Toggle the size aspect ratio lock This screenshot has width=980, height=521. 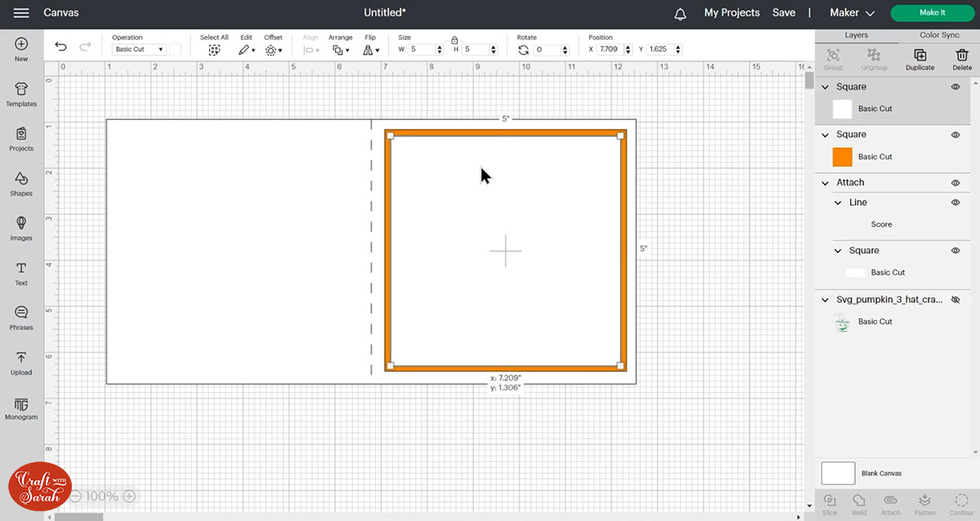[455, 39]
